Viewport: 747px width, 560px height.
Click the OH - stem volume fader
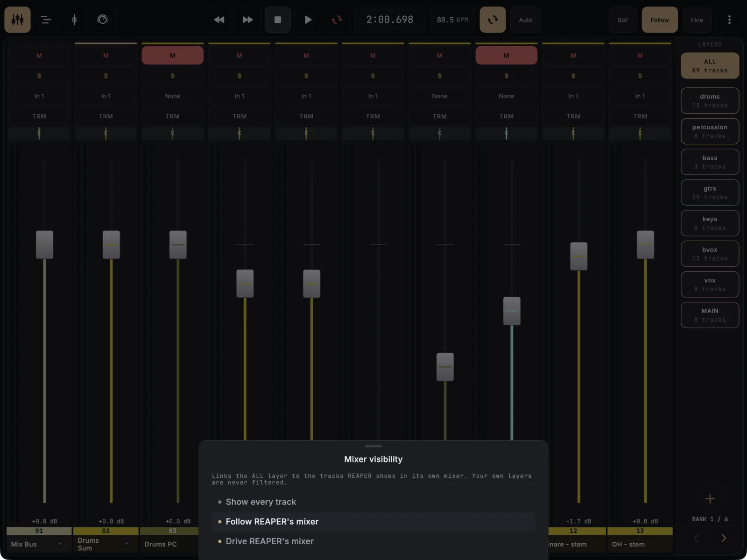646,245
